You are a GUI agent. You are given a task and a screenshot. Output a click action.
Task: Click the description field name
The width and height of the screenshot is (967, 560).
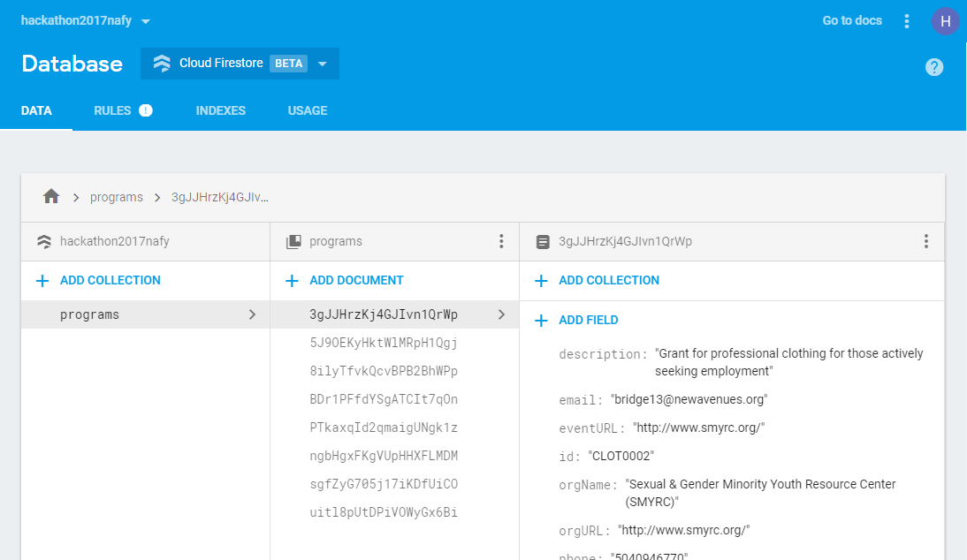[x=603, y=354]
